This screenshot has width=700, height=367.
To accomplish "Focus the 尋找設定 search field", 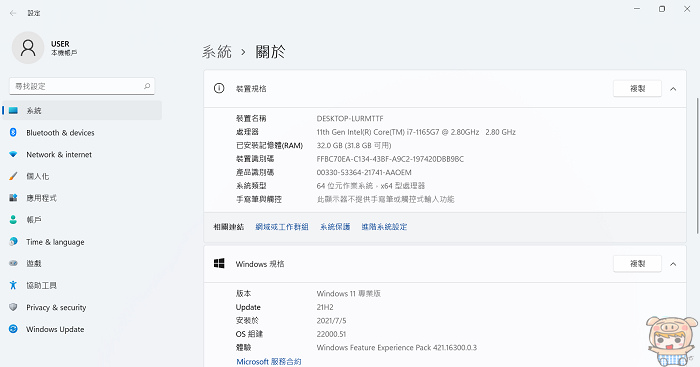I will pyautogui.click(x=82, y=86).
